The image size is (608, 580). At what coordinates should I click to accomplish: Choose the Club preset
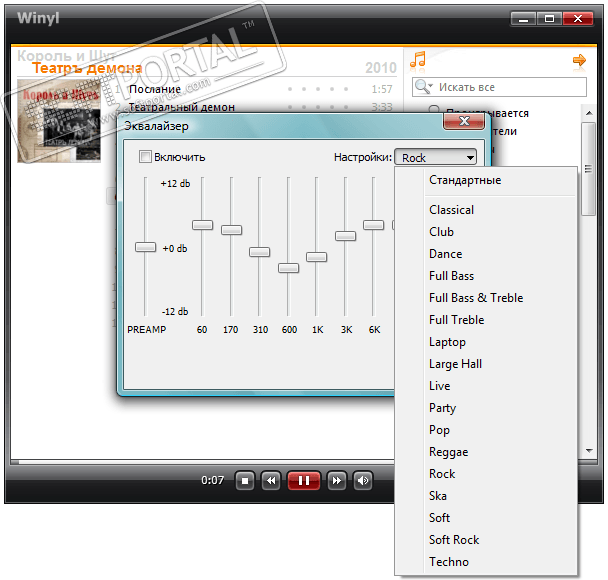tap(486, 232)
